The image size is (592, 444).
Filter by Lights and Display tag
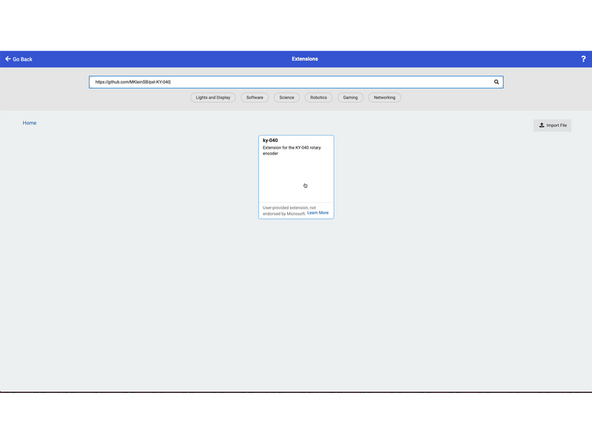[213, 97]
